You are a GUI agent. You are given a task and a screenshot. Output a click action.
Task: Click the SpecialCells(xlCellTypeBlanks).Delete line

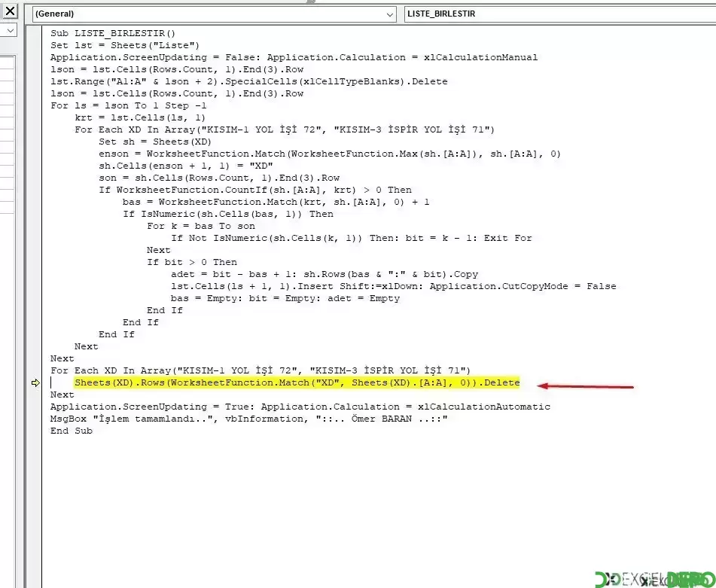point(249,81)
